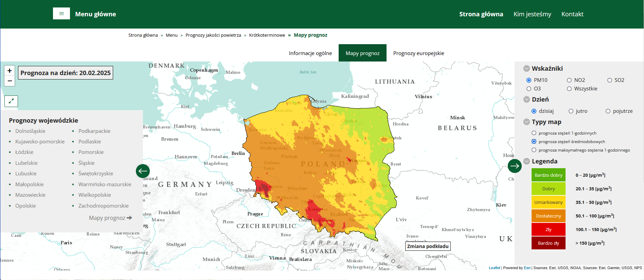This screenshot has width=644, height=280.
Task: Open Dolnośląskie forecast
Action: pyautogui.click(x=30, y=131)
